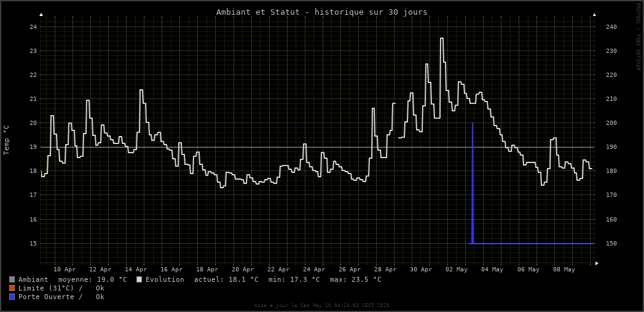Click the arrow tip at the x-axis right end
Image resolution: width=644 pixels, height=312 pixels.
597,263
